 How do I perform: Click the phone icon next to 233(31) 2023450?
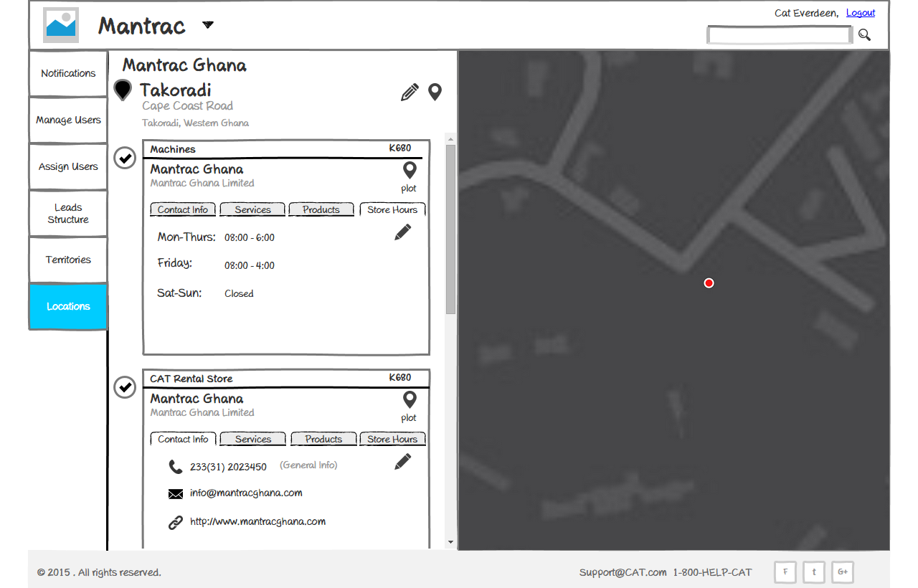(x=176, y=467)
